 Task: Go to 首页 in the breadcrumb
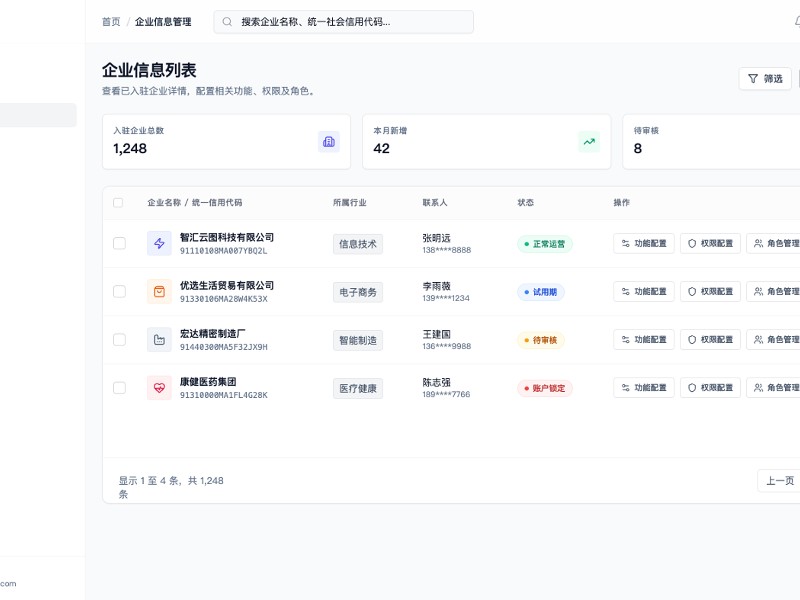[x=111, y=21]
